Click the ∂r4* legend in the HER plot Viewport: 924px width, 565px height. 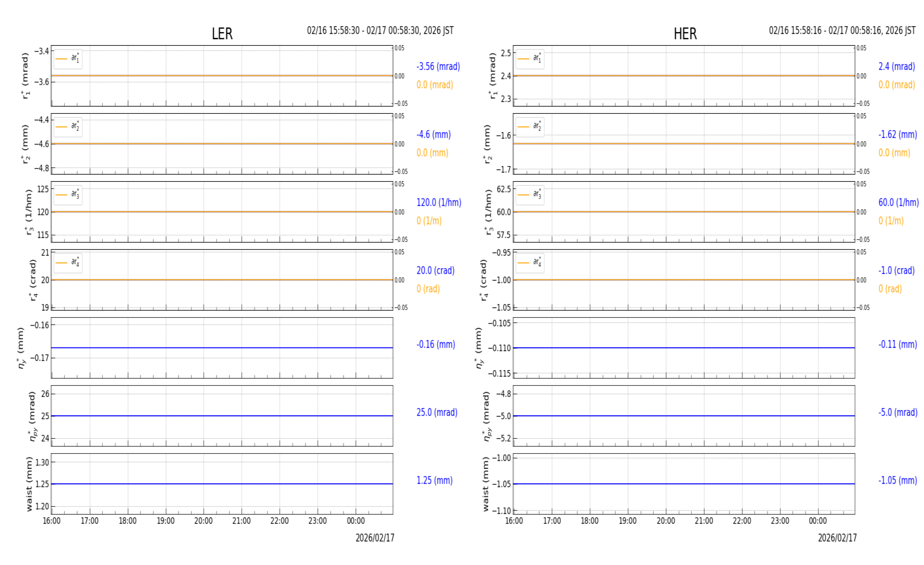click(x=530, y=263)
